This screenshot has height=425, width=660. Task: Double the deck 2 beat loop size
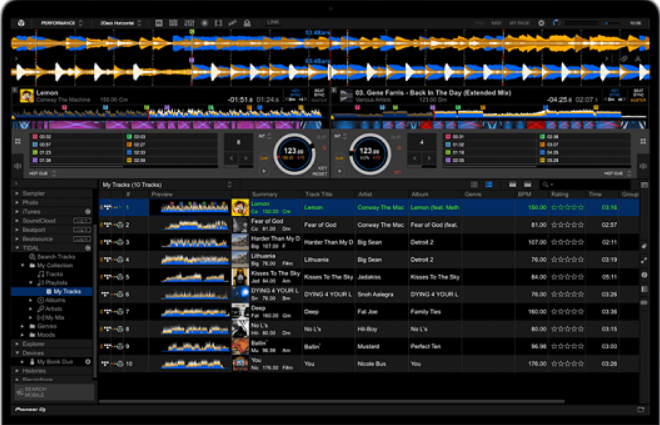[429, 158]
